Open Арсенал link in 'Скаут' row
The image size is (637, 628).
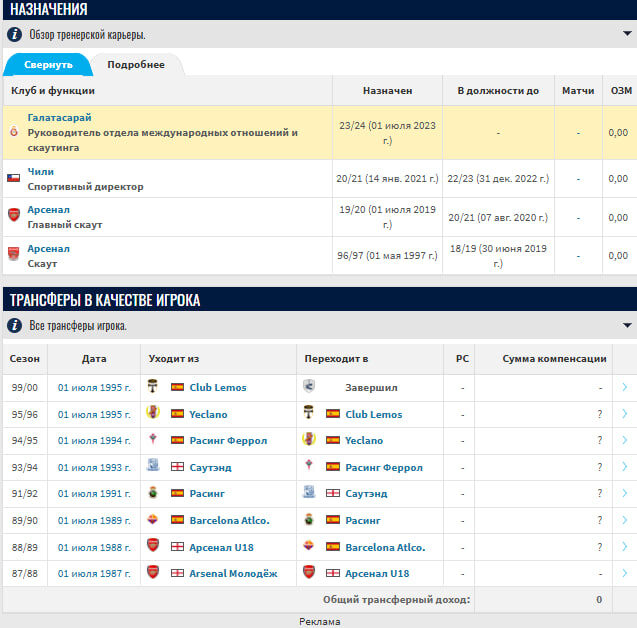point(48,249)
